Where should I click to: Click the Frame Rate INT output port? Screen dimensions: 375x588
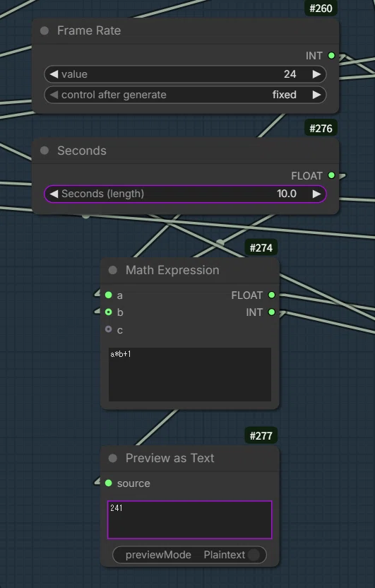pyautogui.click(x=331, y=56)
